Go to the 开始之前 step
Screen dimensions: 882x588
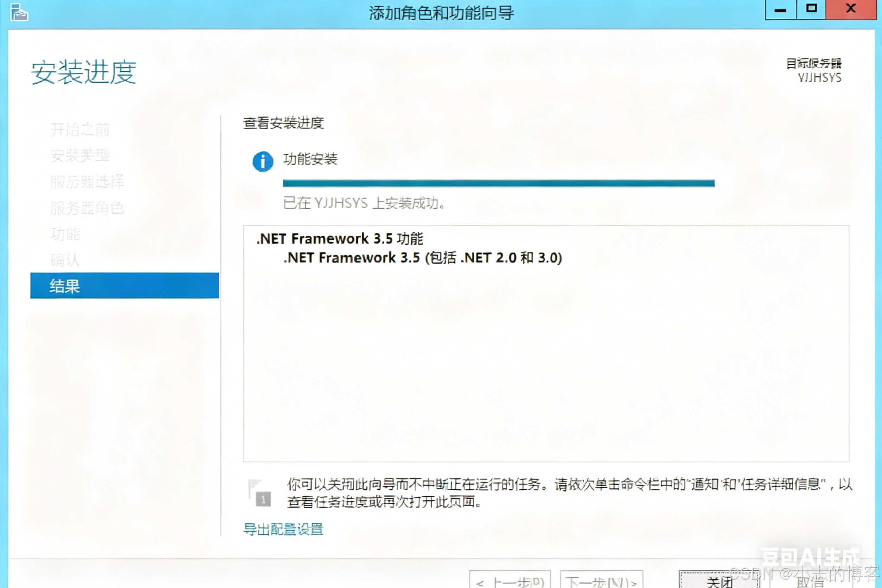[80, 130]
